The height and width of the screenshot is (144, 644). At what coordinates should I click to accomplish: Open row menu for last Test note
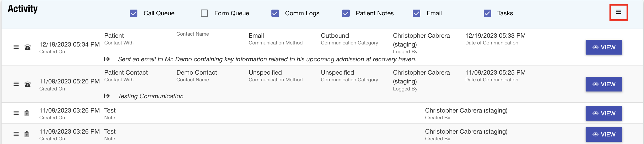(16, 134)
